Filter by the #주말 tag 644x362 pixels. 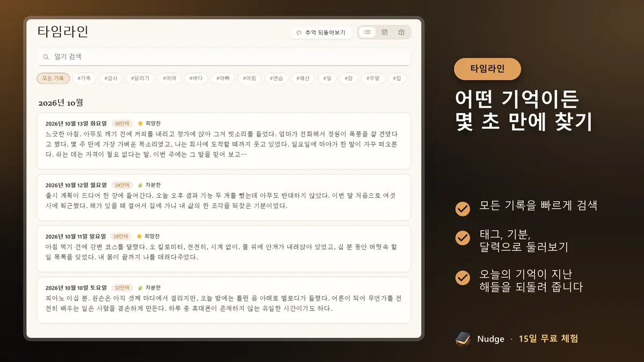click(x=373, y=78)
